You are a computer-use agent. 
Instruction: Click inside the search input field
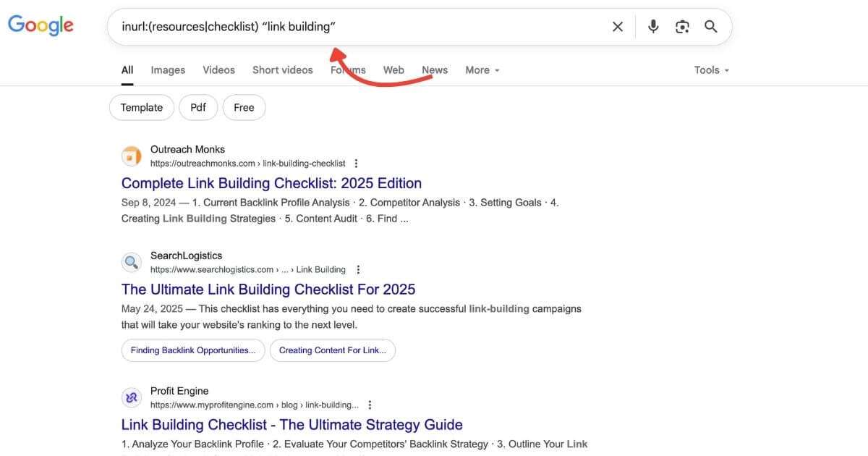[362, 26]
